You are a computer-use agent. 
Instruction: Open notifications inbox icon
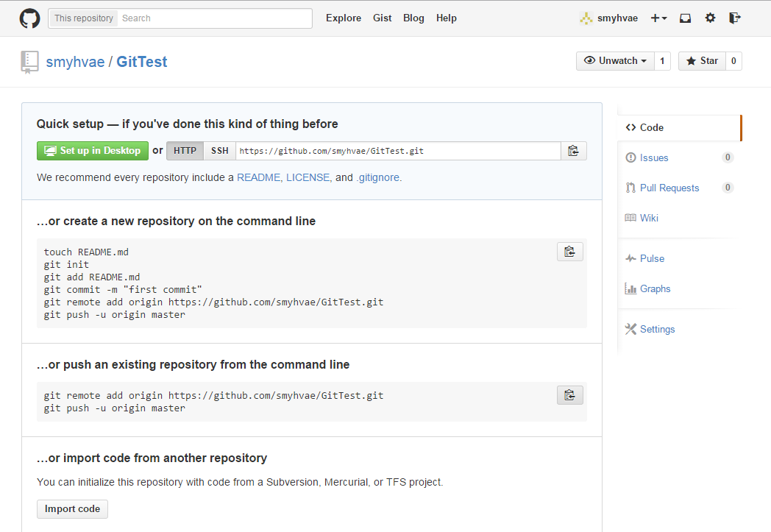(685, 18)
